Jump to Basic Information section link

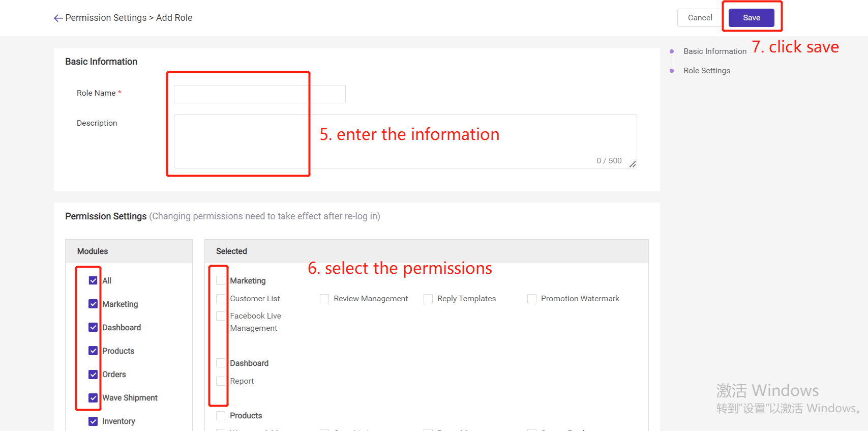715,51
